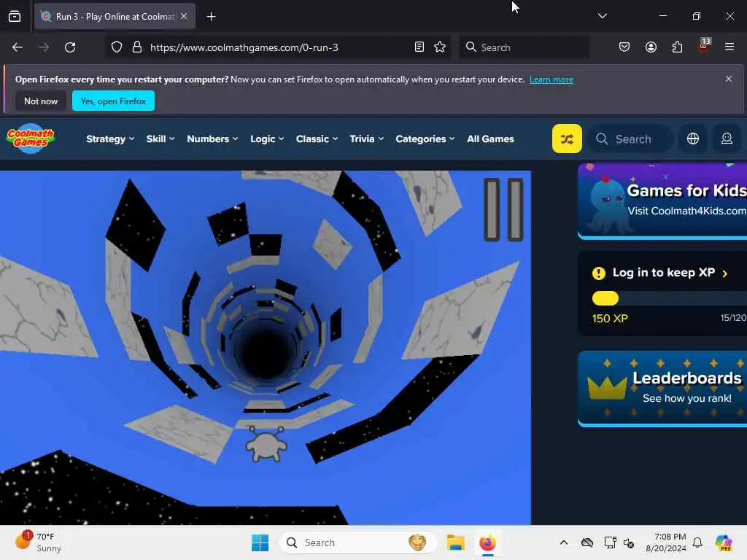
Task: Go back with the browser back arrow
Action: coord(18,47)
